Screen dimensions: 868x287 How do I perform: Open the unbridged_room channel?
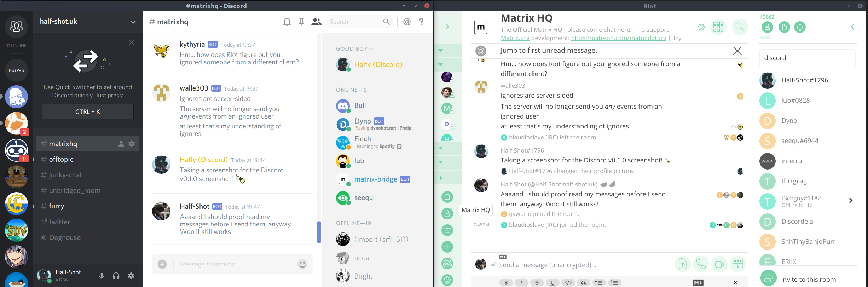[x=87, y=190]
